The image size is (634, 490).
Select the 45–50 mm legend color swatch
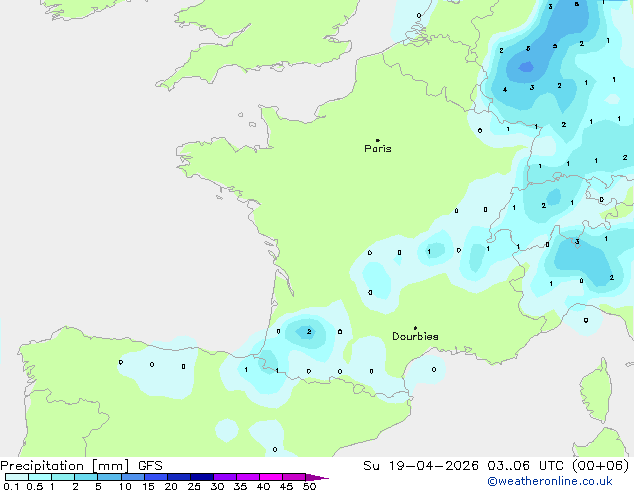tap(294, 477)
